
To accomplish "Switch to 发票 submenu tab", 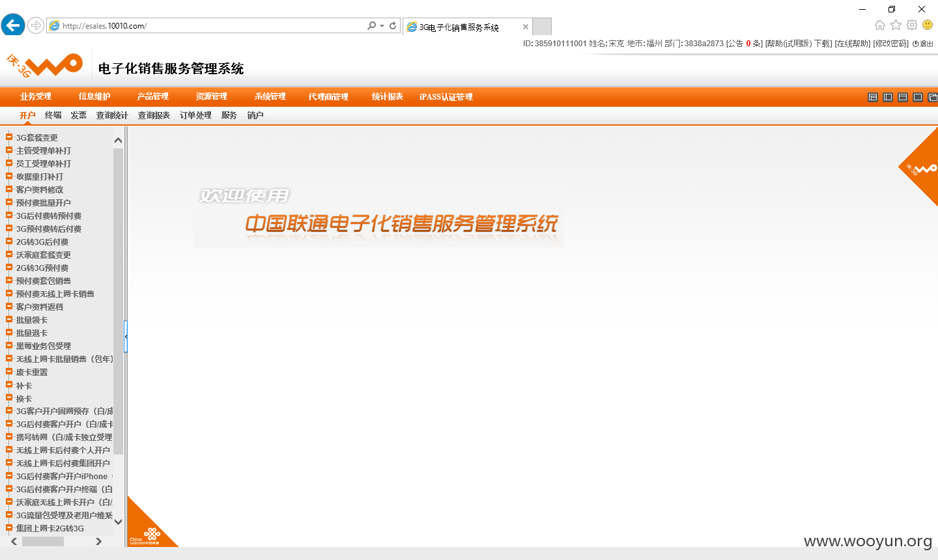I will coord(79,115).
